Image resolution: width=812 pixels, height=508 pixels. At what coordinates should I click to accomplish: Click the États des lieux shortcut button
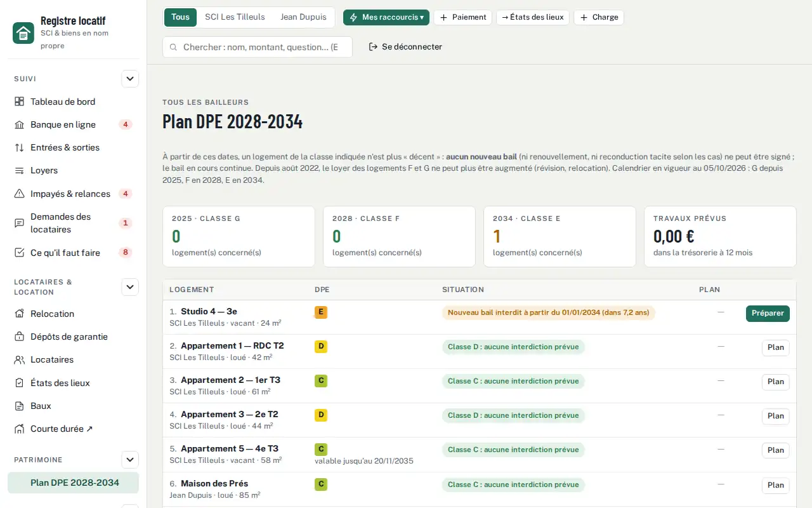coord(533,17)
